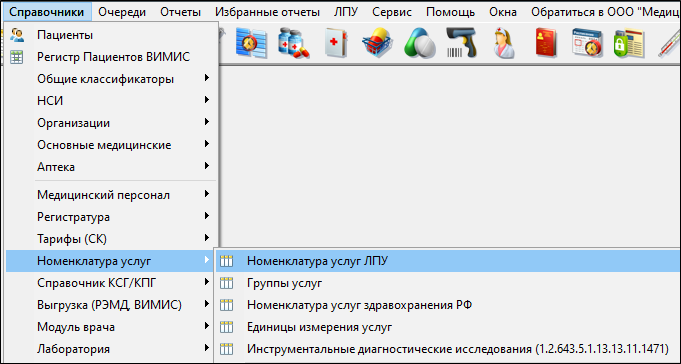Expand the Тарифы (СК) submenu arrow

coord(207,238)
